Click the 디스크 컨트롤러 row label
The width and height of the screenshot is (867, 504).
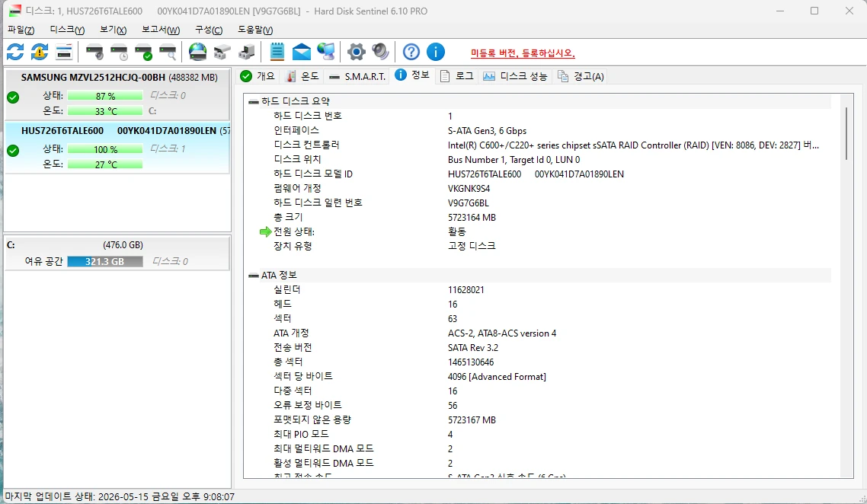(x=306, y=145)
